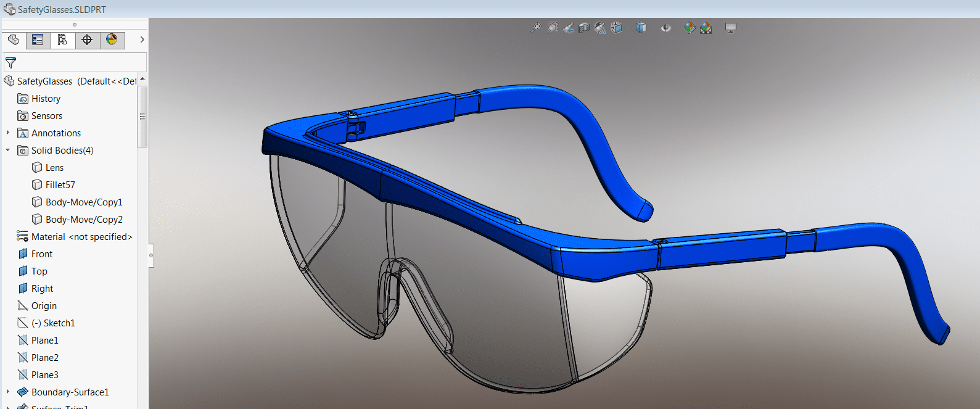Show more manager tabs with right chevron
Image resolution: width=980 pixels, height=409 pixels.
pos(142,40)
